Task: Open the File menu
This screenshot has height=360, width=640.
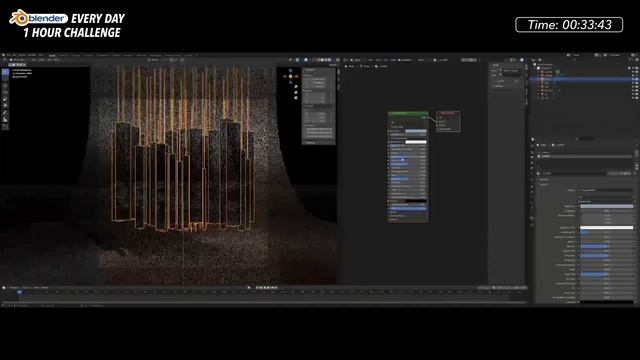Action: click(x=9, y=55)
